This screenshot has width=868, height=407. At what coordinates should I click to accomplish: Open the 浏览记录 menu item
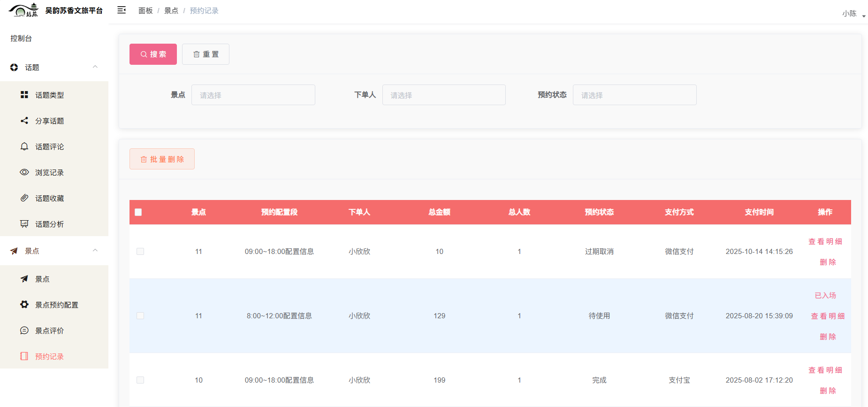click(54, 172)
